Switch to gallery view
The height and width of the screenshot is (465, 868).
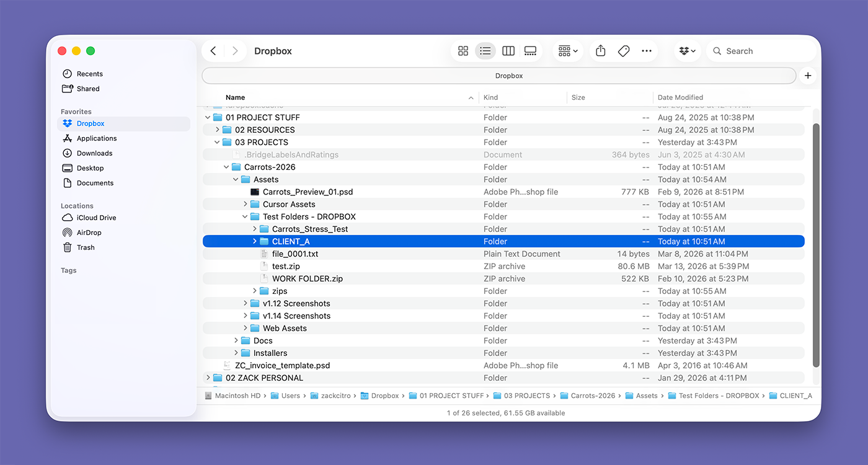coord(531,51)
